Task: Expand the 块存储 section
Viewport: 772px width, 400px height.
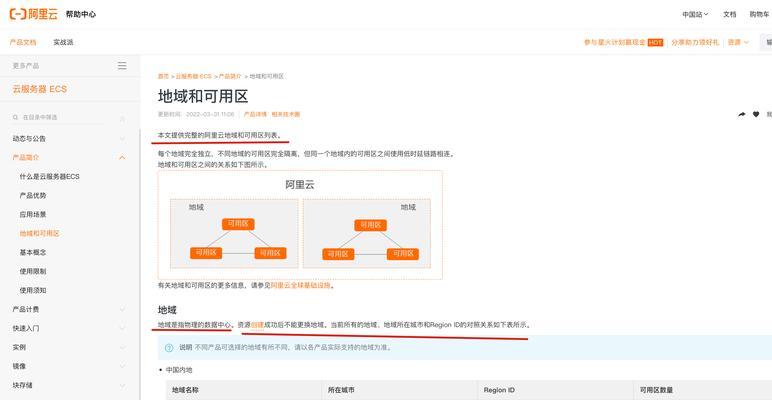Action: coord(123,385)
